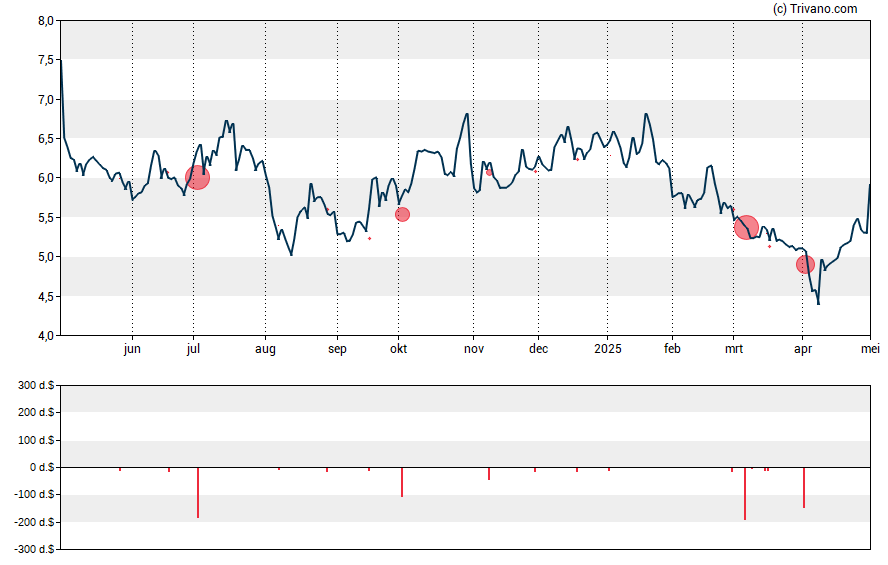Click the Trivano.com copyright text

click(815, 8)
